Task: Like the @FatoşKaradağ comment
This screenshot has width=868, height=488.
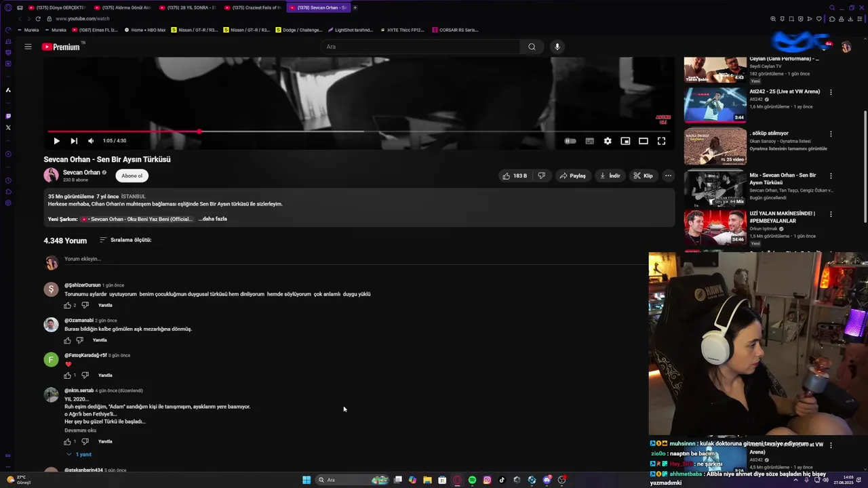Action: (x=67, y=375)
